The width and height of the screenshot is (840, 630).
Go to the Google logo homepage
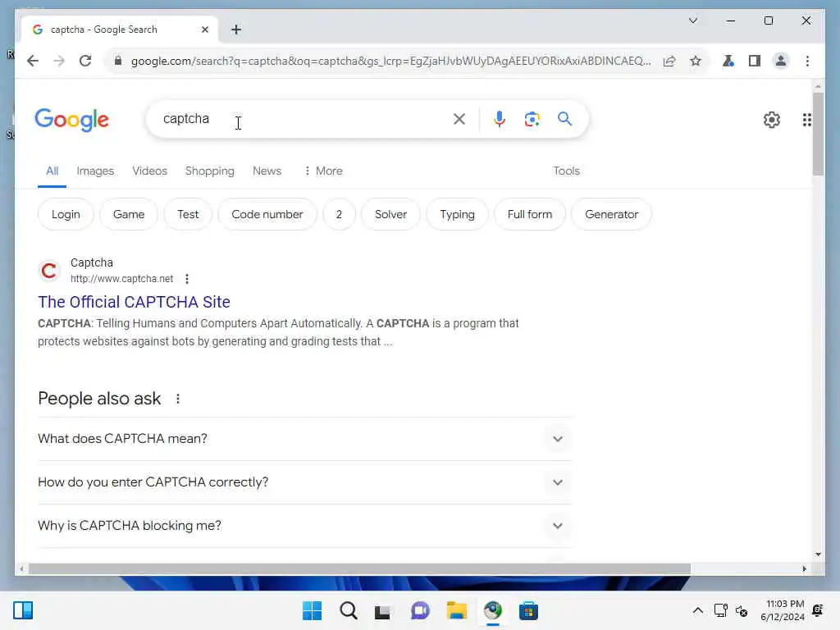[x=72, y=120]
